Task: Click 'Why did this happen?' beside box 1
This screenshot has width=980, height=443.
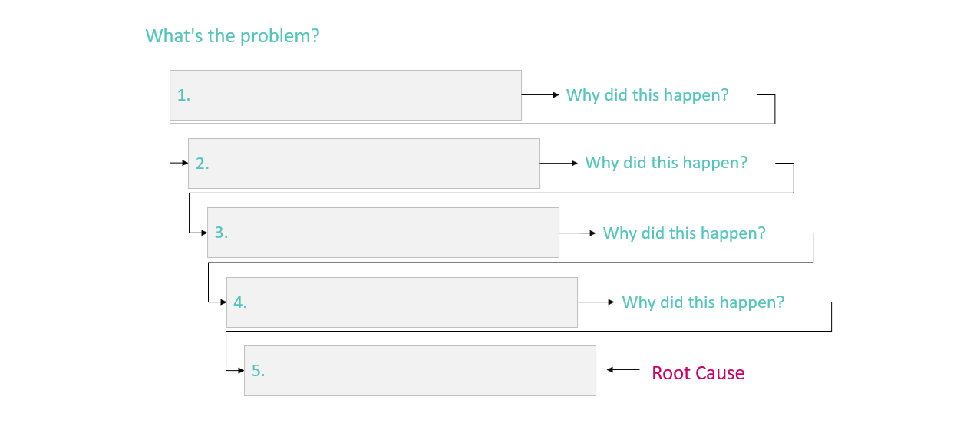Action: [648, 95]
